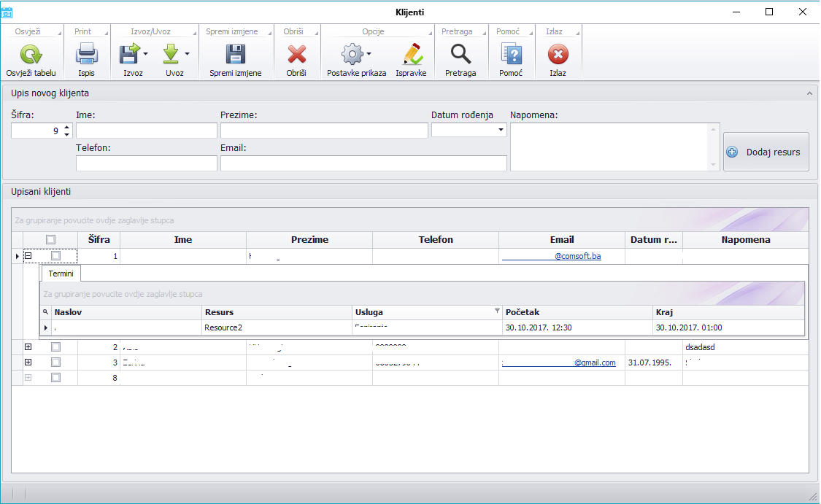This screenshot has width=821, height=504.
Task: Open the Postavke prikaza dropdown arrow
Action: 369,54
